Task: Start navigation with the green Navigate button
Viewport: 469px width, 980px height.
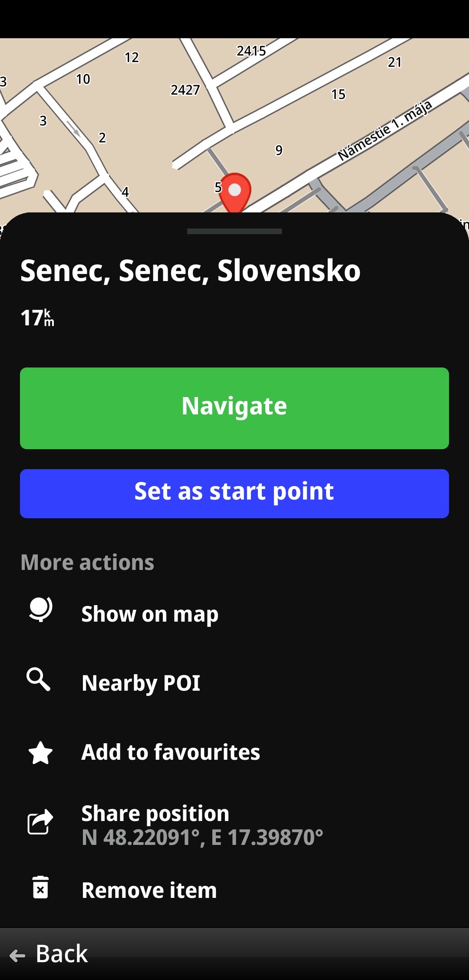Action: [234, 408]
